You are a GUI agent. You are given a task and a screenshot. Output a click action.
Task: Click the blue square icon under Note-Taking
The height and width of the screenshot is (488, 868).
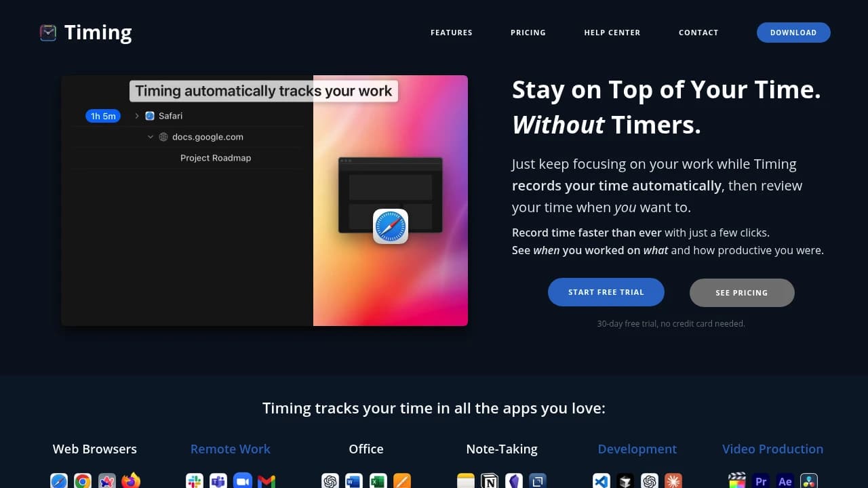538,481
